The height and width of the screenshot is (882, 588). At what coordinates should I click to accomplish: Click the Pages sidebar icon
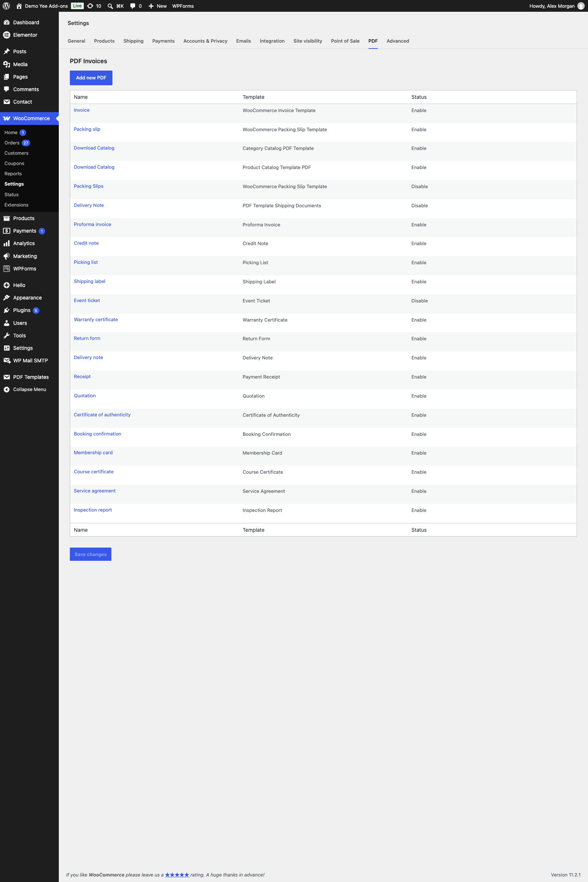6,77
